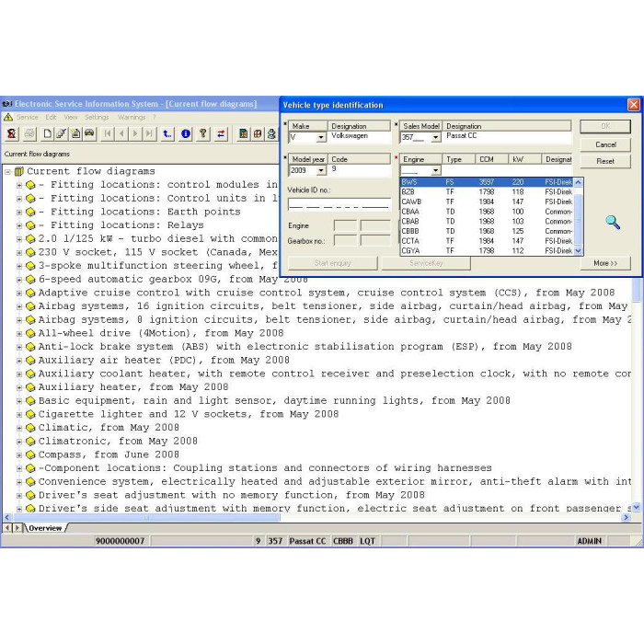Expand the All-wheel drive (4Motion) node

click(19, 334)
